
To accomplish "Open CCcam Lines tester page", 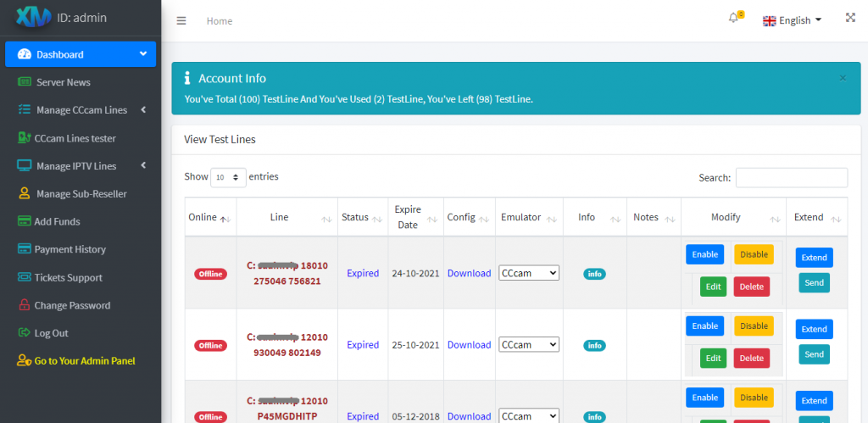I will [75, 138].
